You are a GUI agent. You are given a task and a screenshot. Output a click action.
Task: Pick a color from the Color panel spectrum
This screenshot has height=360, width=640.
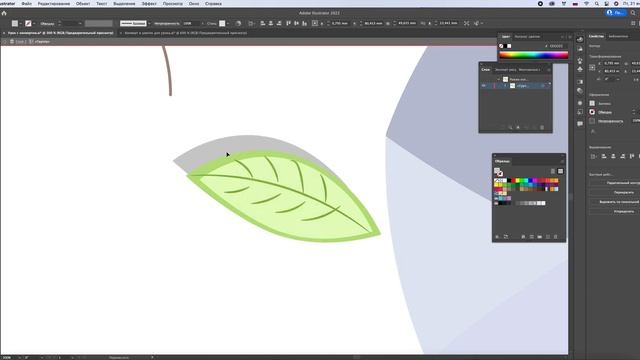533,55
